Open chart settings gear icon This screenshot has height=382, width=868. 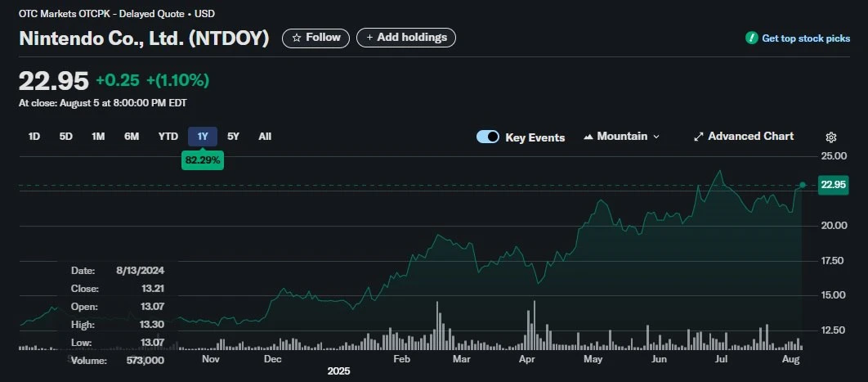click(831, 138)
